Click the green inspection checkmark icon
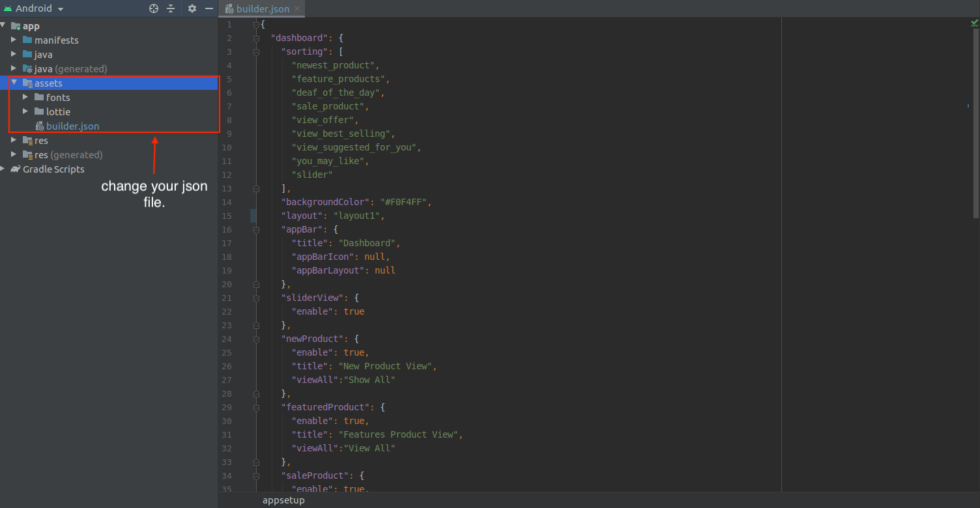Viewport: 980px width, 508px height. pyautogui.click(x=974, y=23)
